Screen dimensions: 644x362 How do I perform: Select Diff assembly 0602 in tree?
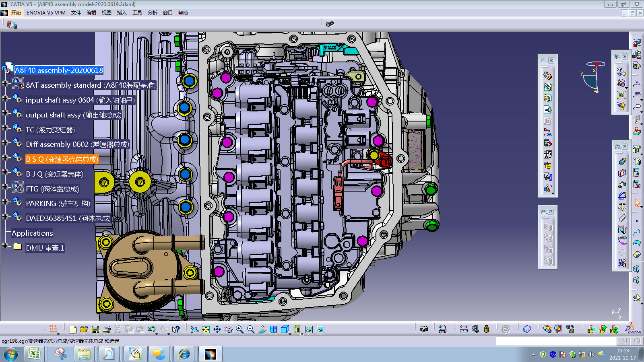[77, 144]
